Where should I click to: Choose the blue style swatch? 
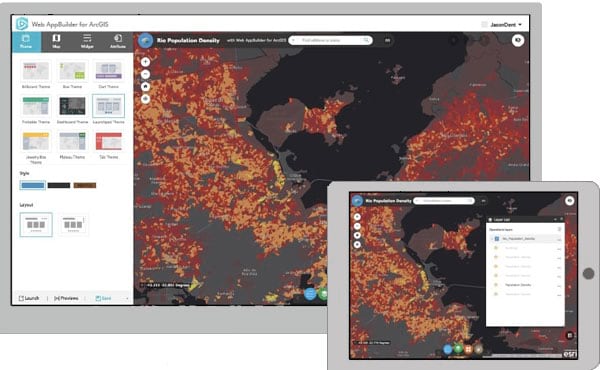33,186
